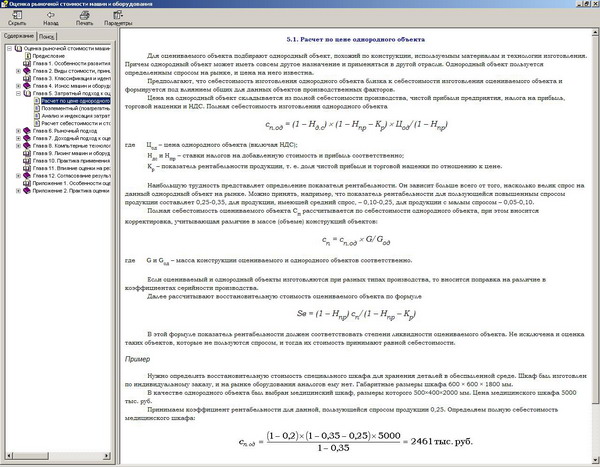Click the Назад (Back) arrow icon
The height and width of the screenshot is (467, 600).
point(51,15)
